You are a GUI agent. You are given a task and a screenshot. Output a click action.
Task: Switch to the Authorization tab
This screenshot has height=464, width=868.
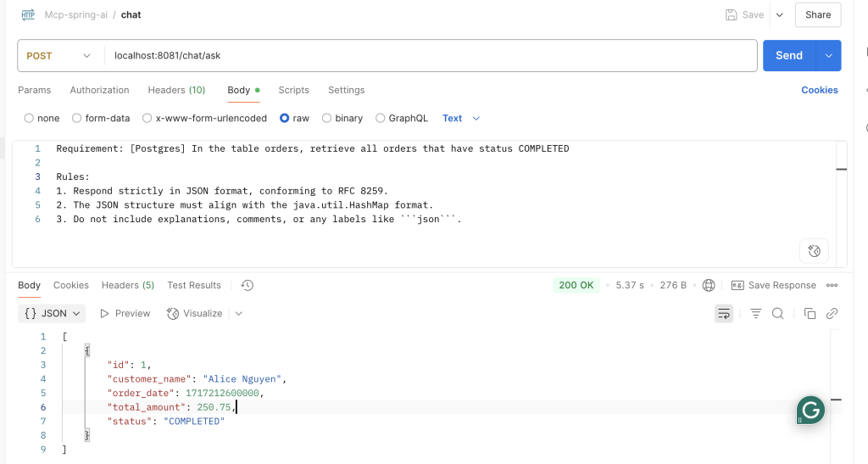click(99, 90)
